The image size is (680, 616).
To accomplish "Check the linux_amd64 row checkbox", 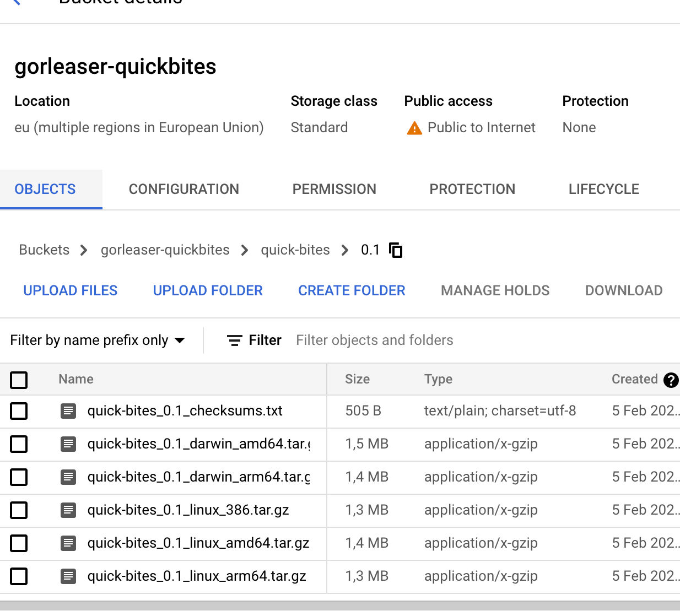I will (19, 543).
